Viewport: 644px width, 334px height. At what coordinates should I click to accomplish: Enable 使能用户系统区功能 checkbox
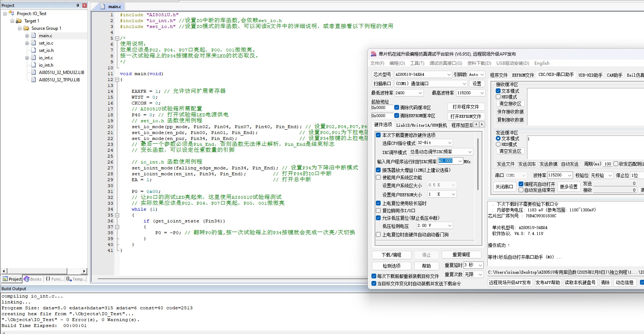[x=378, y=177]
